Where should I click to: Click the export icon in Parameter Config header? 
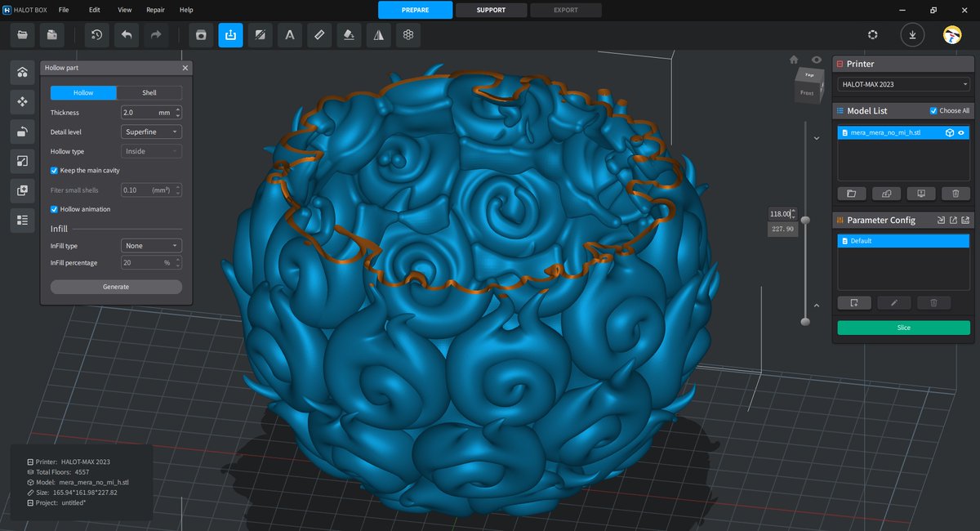click(x=952, y=221)
